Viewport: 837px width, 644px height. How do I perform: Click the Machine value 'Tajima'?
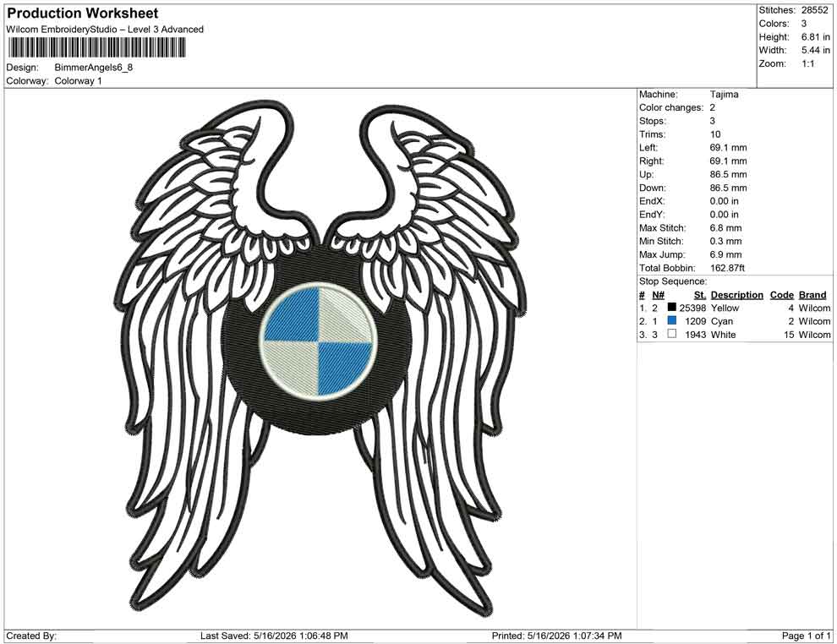click(725, 95)
